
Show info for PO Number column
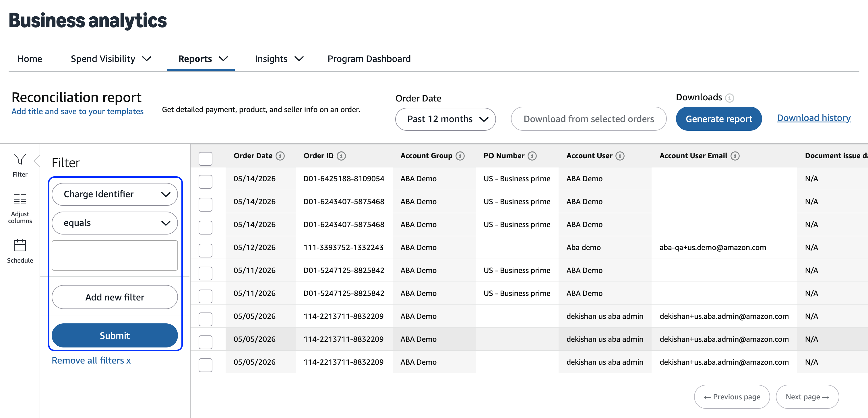click(532, 156)
